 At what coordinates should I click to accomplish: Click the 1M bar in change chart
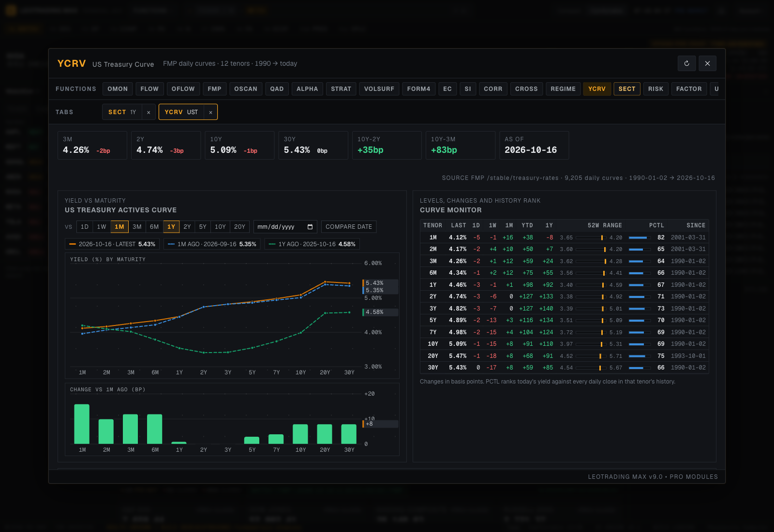[82, 424]
